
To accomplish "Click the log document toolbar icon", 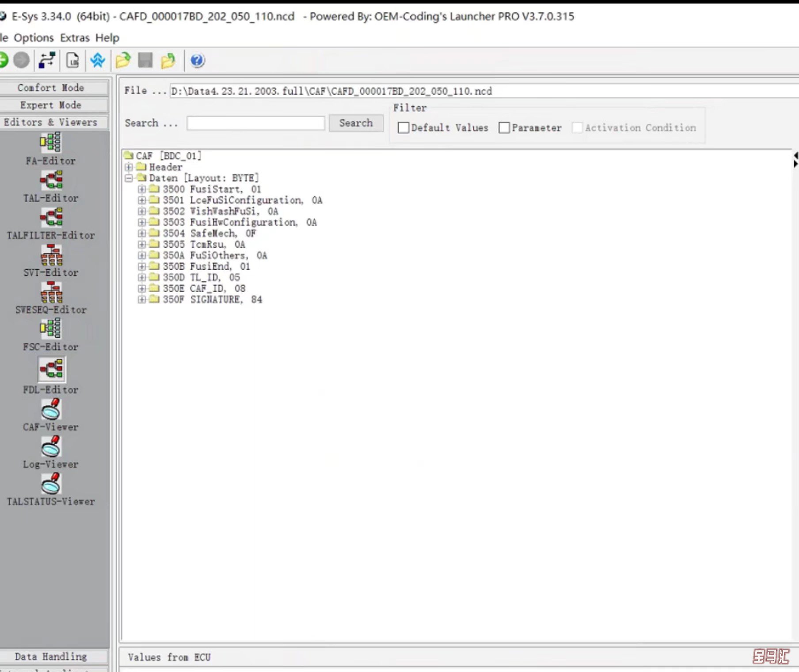I will pyautogui.click(x=72, y=60).
